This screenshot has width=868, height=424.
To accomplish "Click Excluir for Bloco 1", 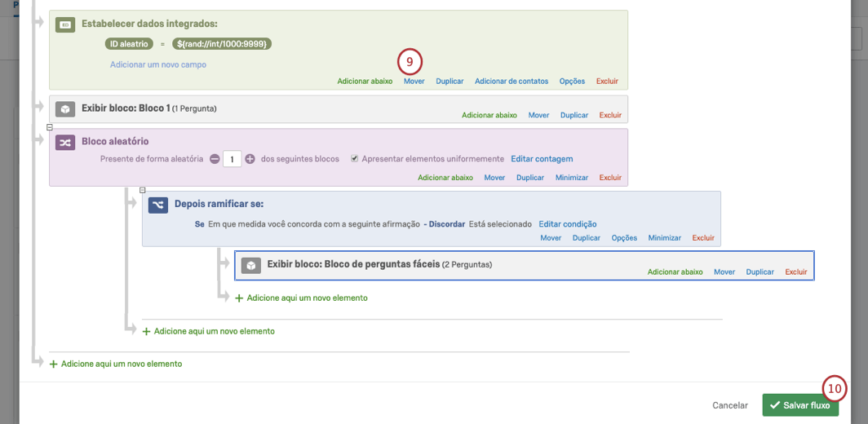I will (610, 116).
